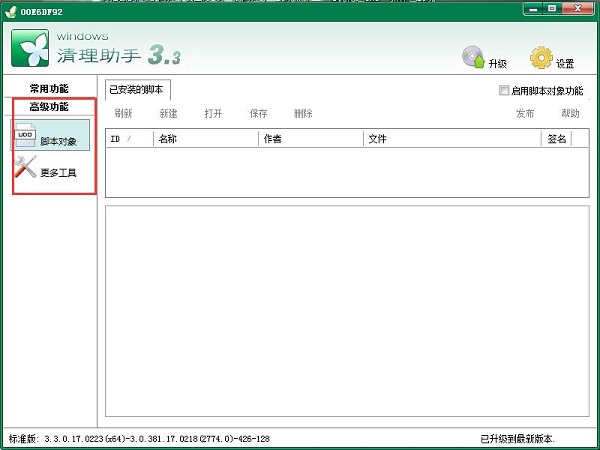
Task: Click the 已升级到最新版本 status text
Action: point(517,439)
